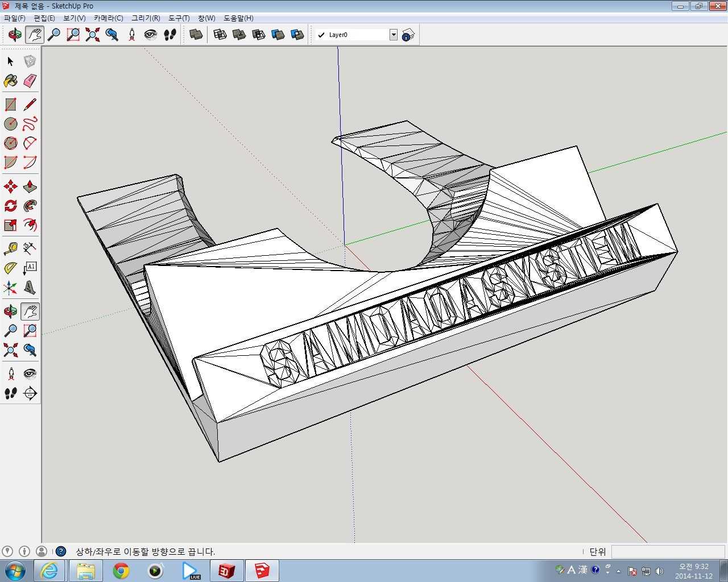This screenshot has width=728, height=582.
Task: Choose the Rotate tool
Action: tap(10, 206)
